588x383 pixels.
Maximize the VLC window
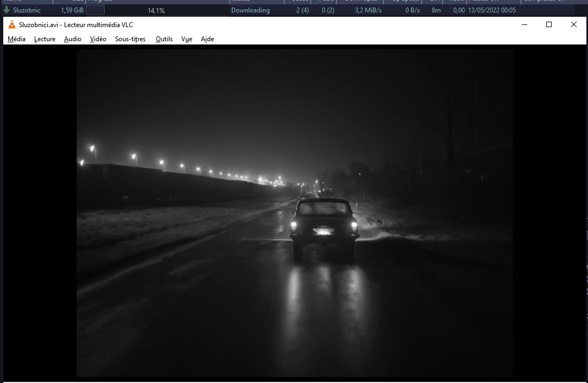click(548, 25)
